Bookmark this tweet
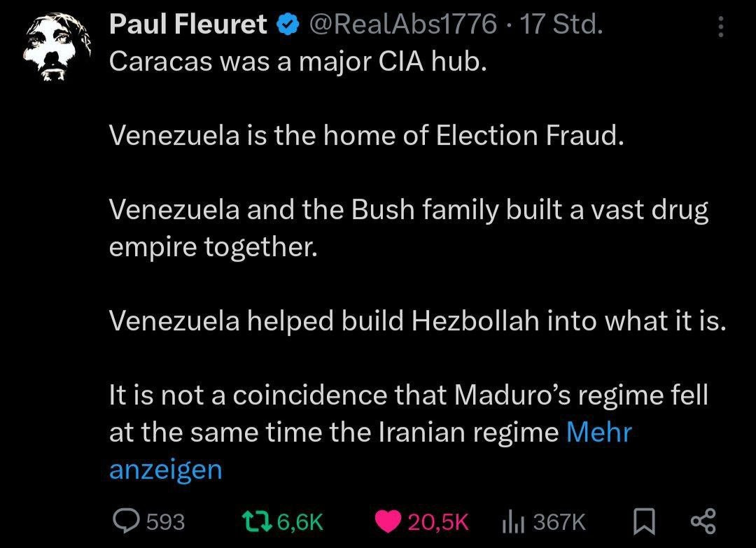Screen dimensions: 756x548 (643, 521)
